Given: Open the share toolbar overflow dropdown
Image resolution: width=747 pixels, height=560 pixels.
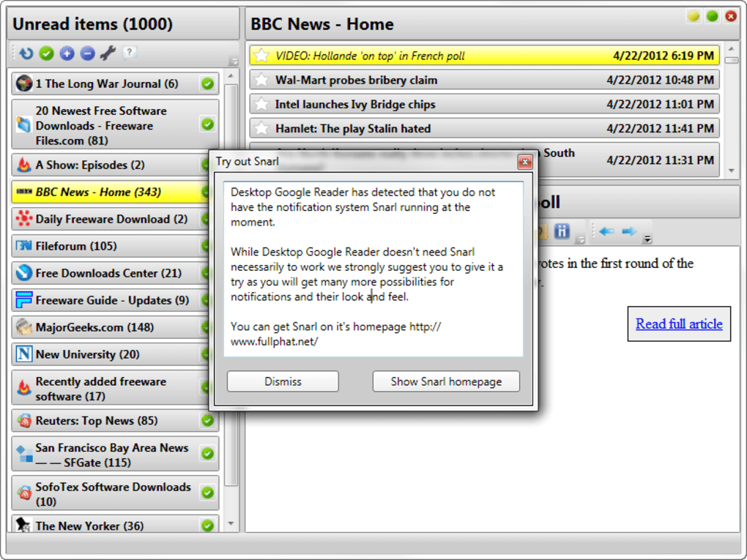Looking at the screenshot, I should (x=580, y=239).
